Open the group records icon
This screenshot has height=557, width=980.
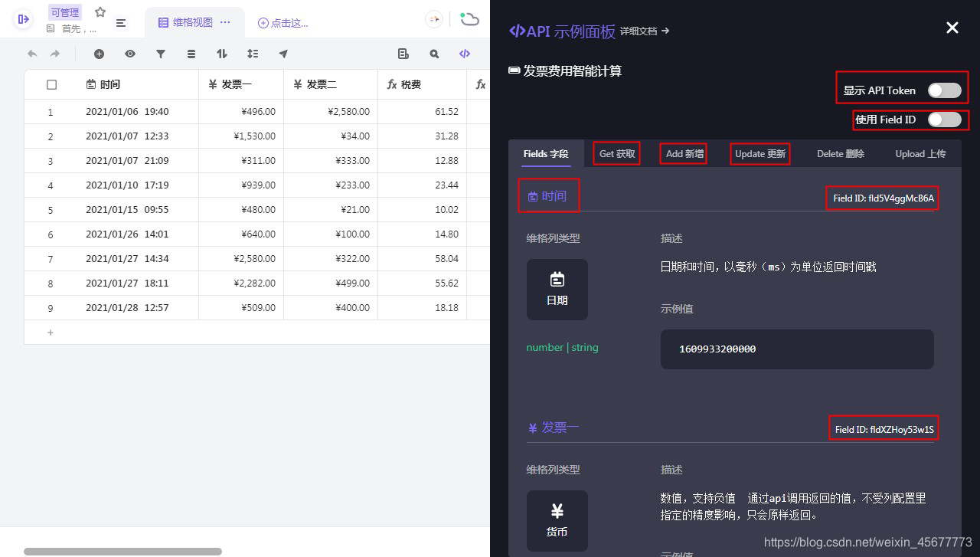pyautogui.click(x=191, y=54)
